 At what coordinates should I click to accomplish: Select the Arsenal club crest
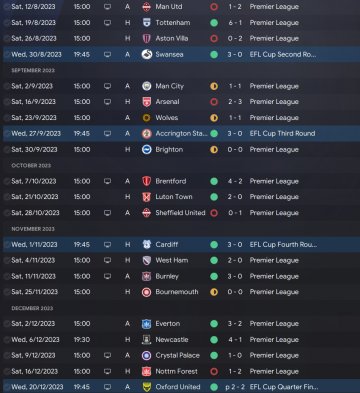pyautogui.click(x=147, y=102)
